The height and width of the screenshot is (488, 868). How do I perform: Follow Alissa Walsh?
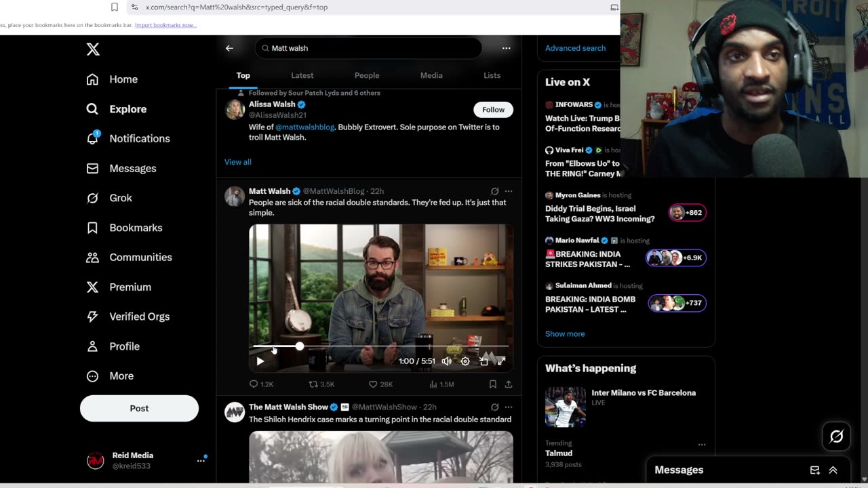(493, 110)
